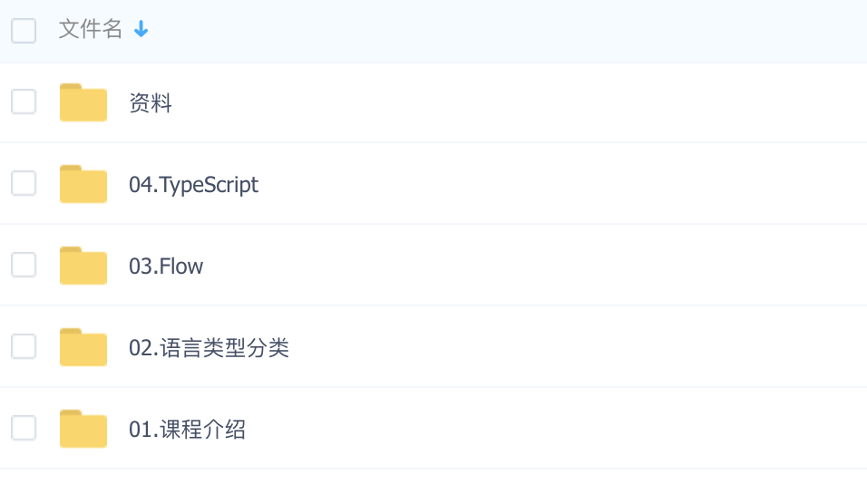Click the 04.TypeScript folder name

(x=193, y=185)
